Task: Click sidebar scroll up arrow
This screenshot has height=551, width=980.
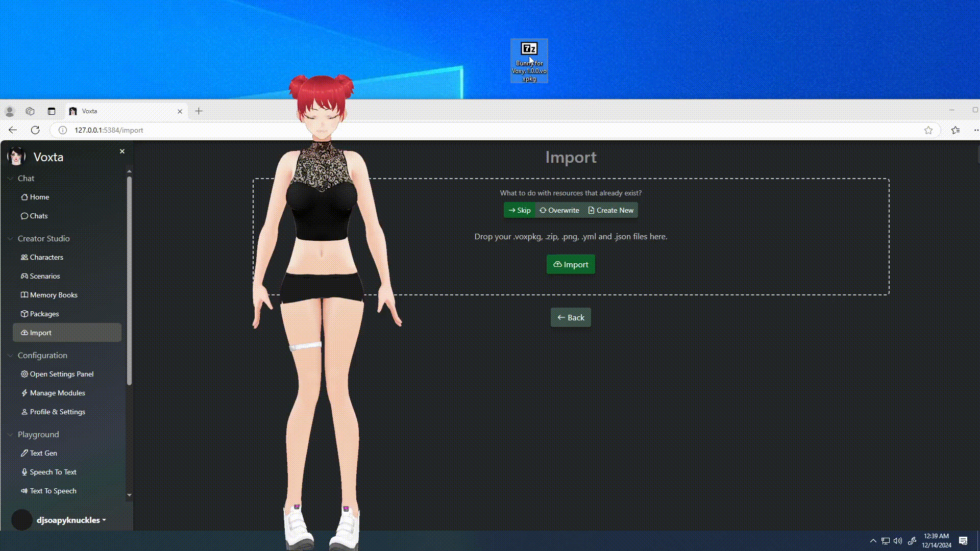Action: click(x=129, y=171)
